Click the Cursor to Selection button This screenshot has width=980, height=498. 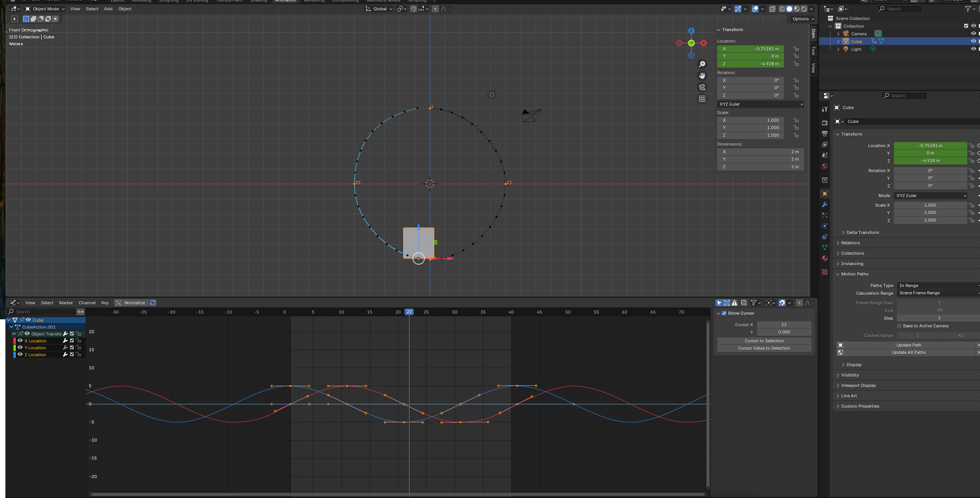click(764, 341)
